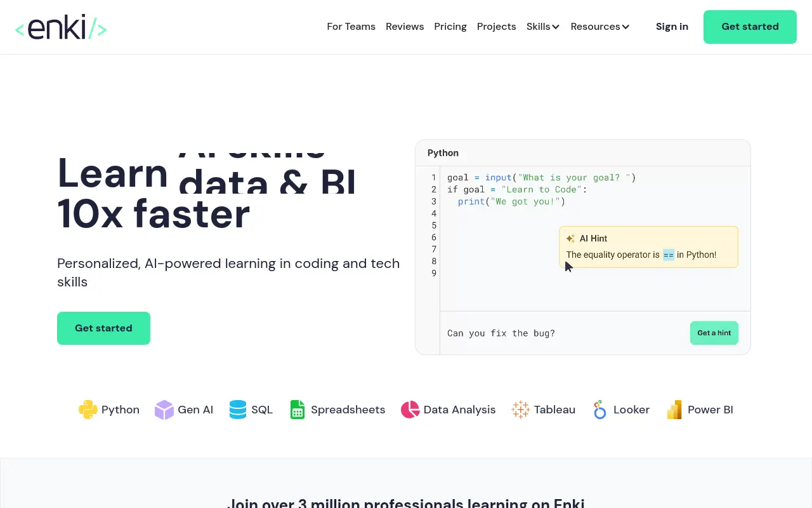Open the Spreadsheets green icon
Viewport: 812px width, 508px height.
coord(298,410)
